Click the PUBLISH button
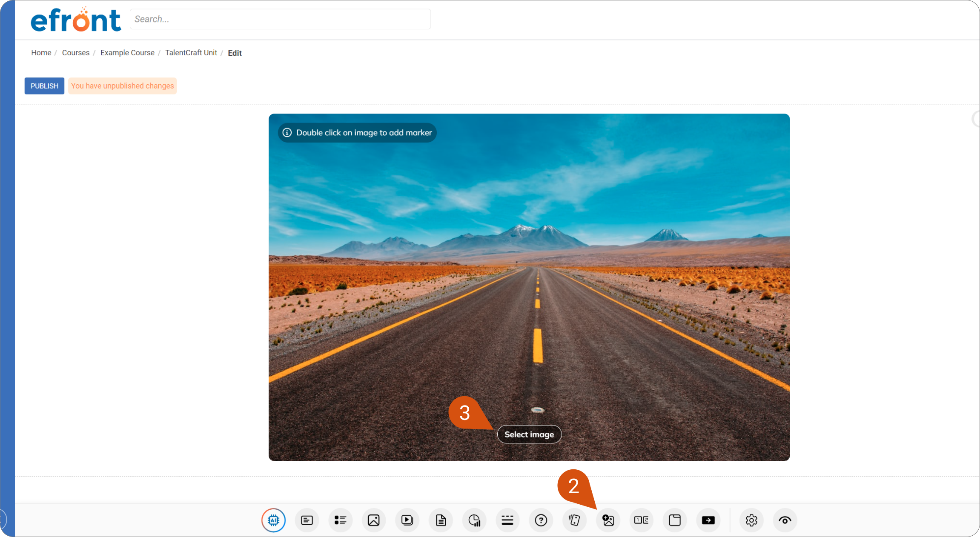Image resolution: width=980 pixels, height=537 pixels. point(44,86)
